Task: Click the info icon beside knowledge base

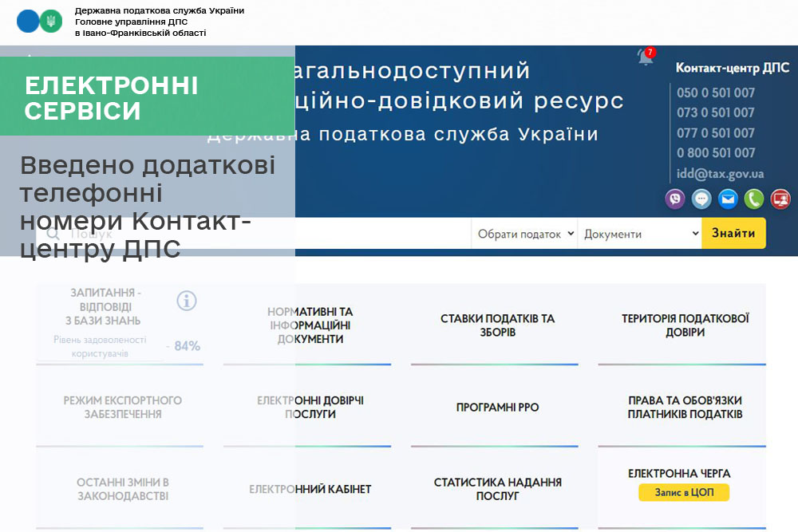Action: (x=186, y=301)
